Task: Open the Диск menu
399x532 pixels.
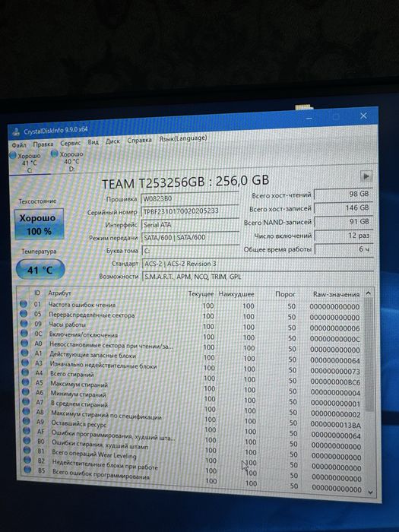Action: pyautogui.click(x=112, y=141)
